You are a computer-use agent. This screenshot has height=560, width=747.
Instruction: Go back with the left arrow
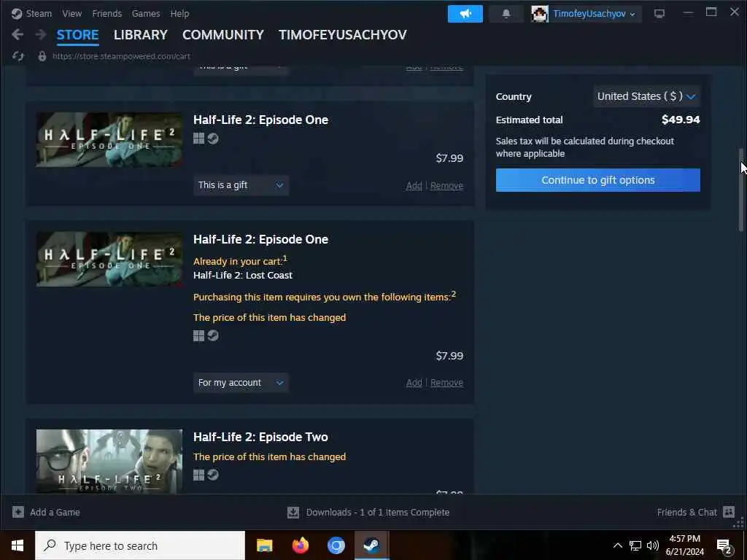pyautogui.click(x=18, y=34)
